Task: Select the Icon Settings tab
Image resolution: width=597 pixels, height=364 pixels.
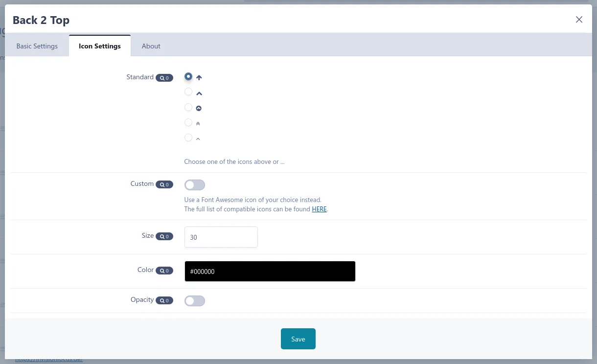Action: [x=100, y=46]
